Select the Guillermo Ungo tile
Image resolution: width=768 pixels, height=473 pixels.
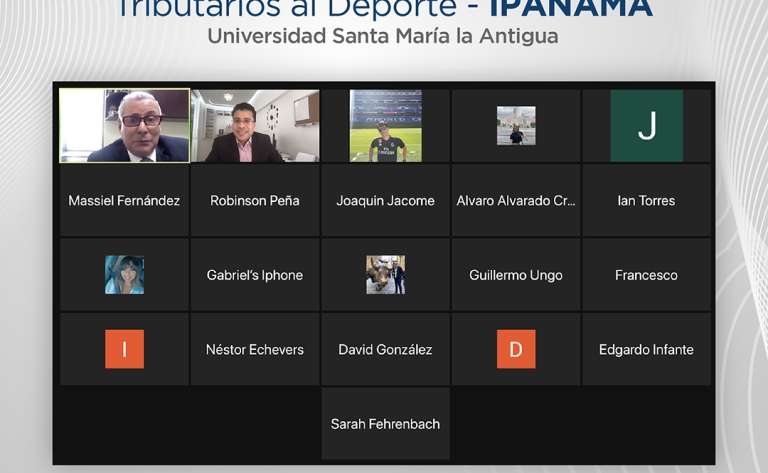coord(516,275)
